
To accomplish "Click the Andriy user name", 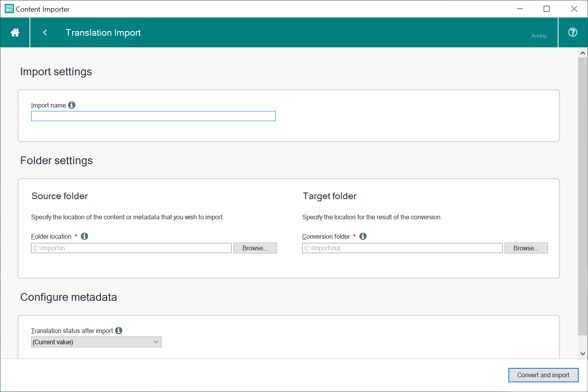I will tap(539, 36).
